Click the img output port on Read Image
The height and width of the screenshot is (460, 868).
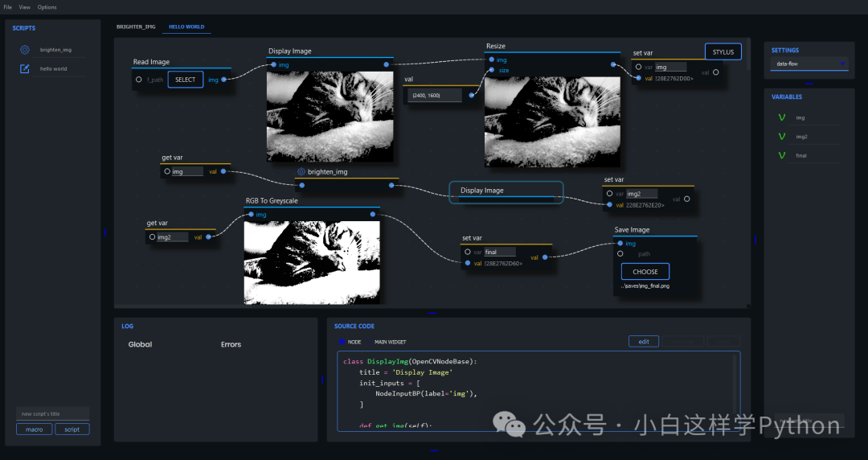(223, 80)
